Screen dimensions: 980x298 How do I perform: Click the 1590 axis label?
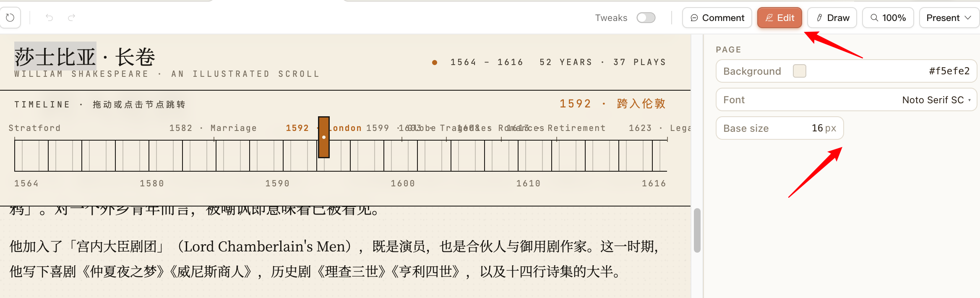click(x=277, y=183)
